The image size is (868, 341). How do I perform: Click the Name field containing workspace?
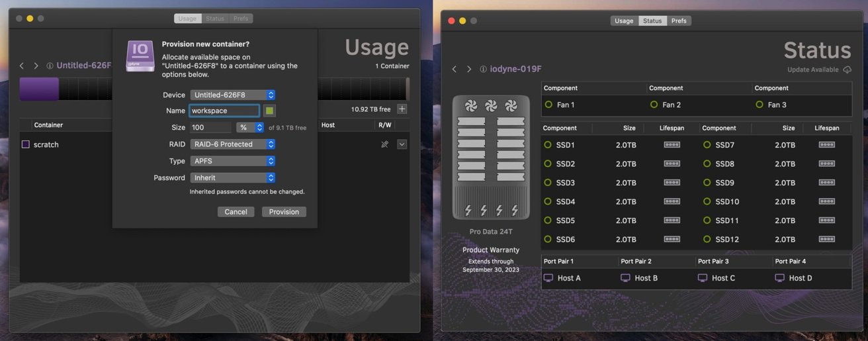(x=224, y=111)
